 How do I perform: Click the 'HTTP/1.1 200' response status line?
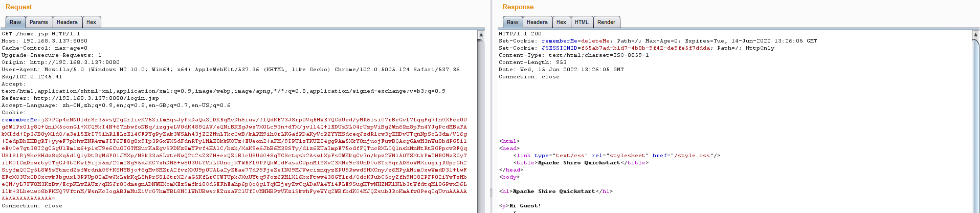[x=520, y=34]
